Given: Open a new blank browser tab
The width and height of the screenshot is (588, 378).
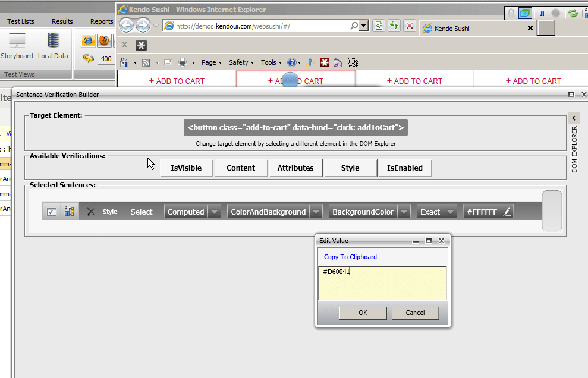Looking at the screenshot, I should 546,28.
